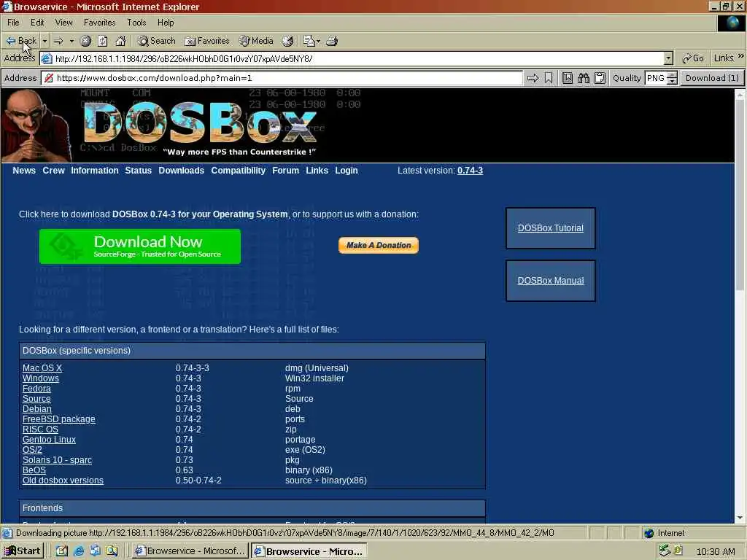Click the green Download Now button
Image resolution: width=747 pixels, height=560 pixels.
click(x=140, y=246)
